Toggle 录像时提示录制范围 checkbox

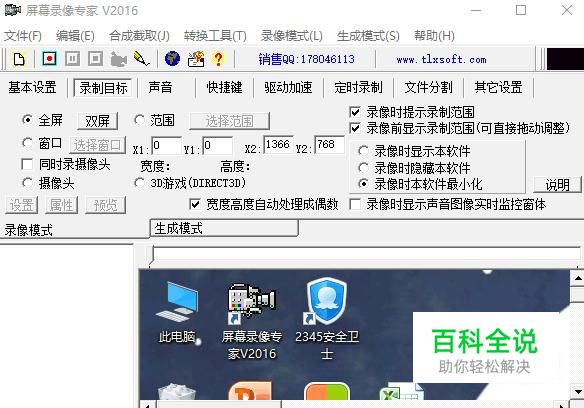click(355, 112)
